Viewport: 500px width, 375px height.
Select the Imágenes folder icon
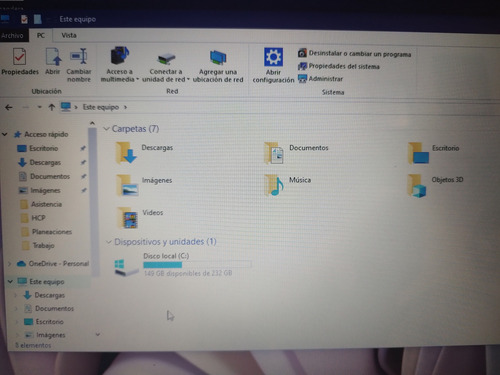tap(127, 185)
